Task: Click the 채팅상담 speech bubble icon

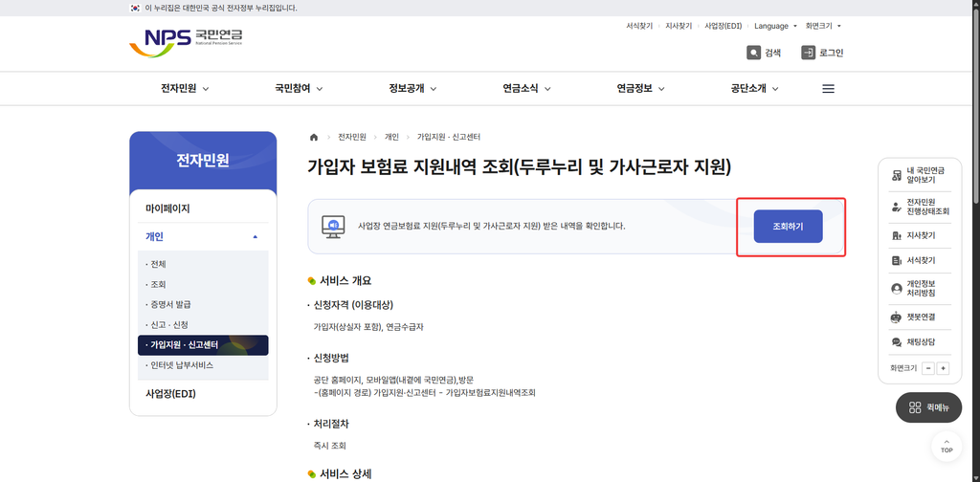Action: click(897, 342)
